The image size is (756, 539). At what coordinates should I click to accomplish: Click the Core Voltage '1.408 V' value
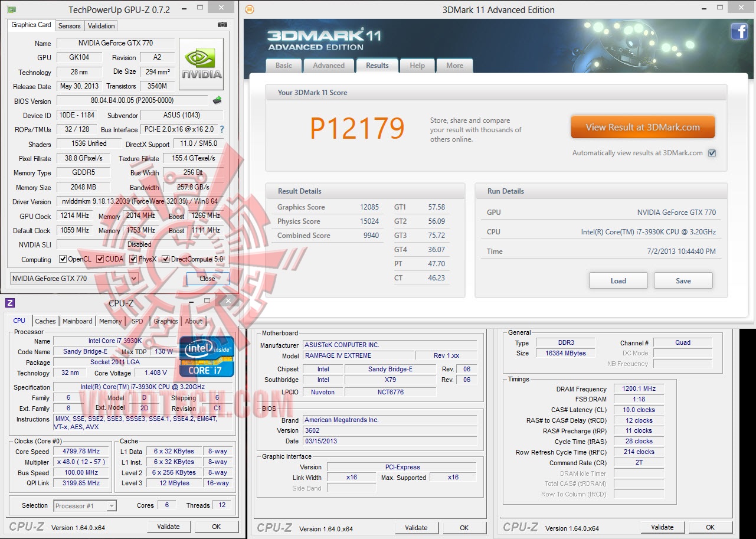coord(155,373)
